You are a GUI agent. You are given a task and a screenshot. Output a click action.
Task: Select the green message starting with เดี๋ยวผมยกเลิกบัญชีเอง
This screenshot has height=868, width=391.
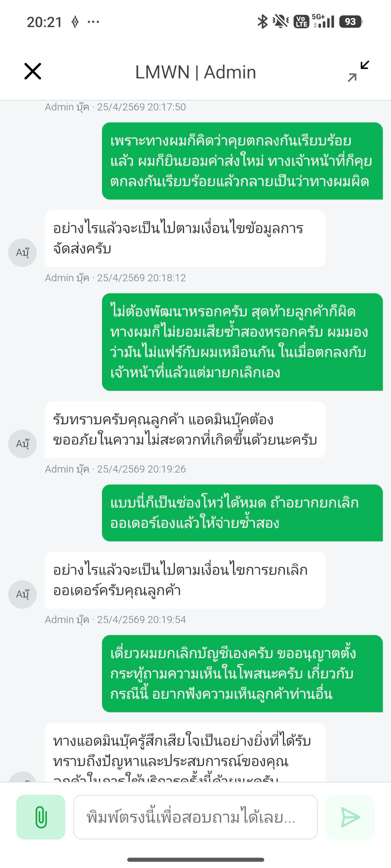(242, 673)
